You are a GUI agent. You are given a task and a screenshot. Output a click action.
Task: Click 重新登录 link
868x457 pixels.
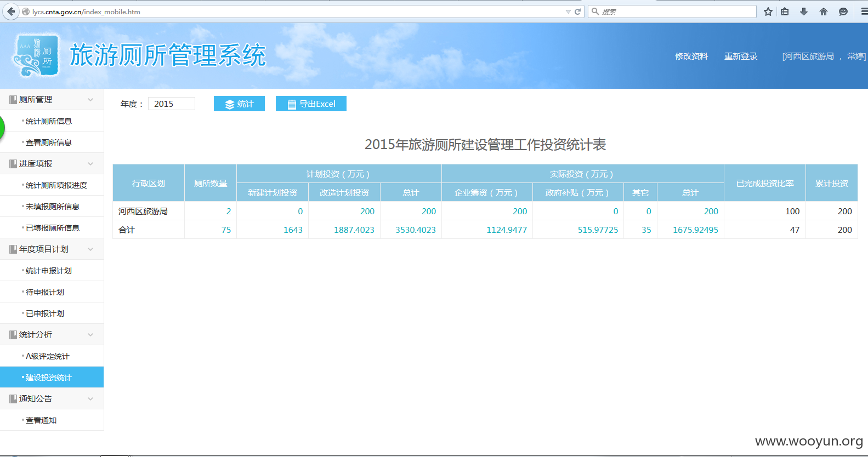(x=741, y=56)
